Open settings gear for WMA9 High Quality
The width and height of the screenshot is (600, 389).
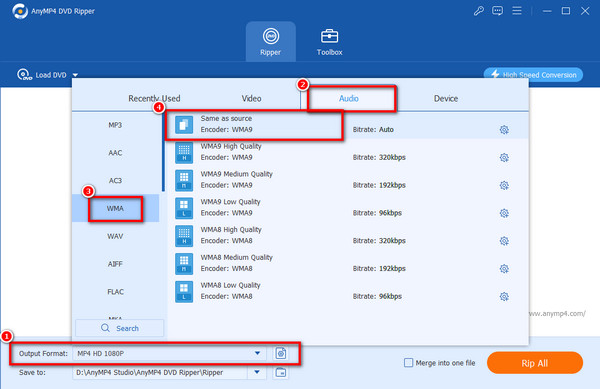coord(504,158)
